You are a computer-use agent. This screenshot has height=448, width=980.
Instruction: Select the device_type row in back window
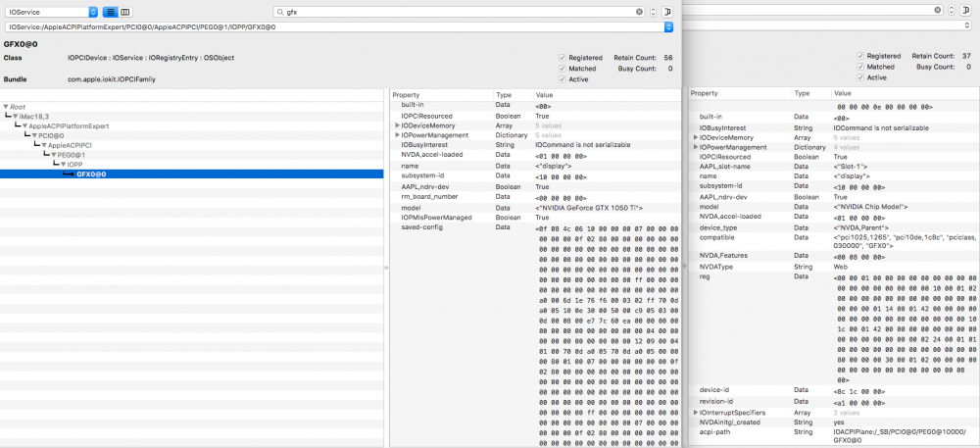834,227
